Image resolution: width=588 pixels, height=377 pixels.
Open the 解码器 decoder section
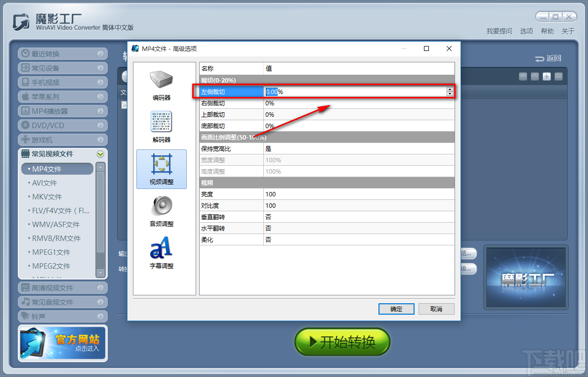[162, 127]
